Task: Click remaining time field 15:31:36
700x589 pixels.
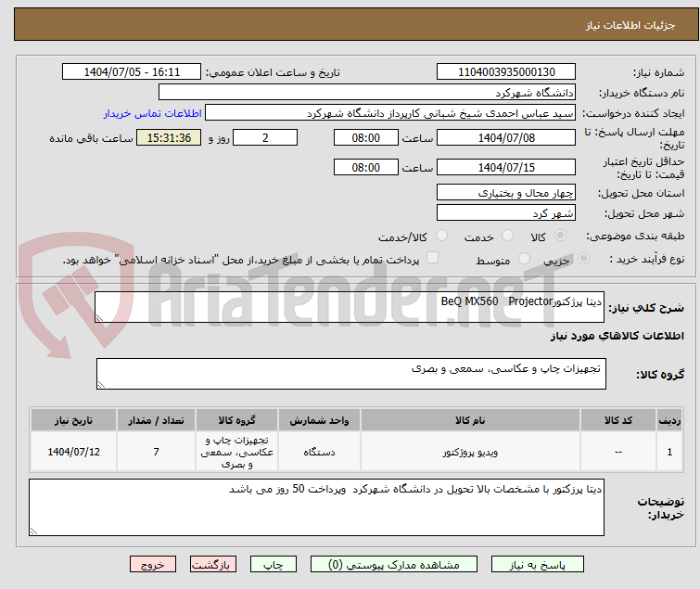Action: [169, 137]
